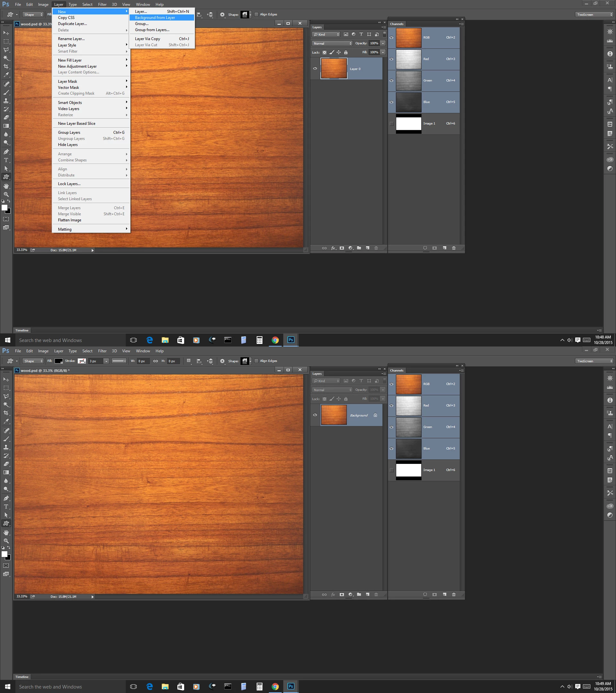Enable Align Edges checkbox beside the open Layer menu
The height and width of the screenshot is (693, 616).
[x=256, y=14]
